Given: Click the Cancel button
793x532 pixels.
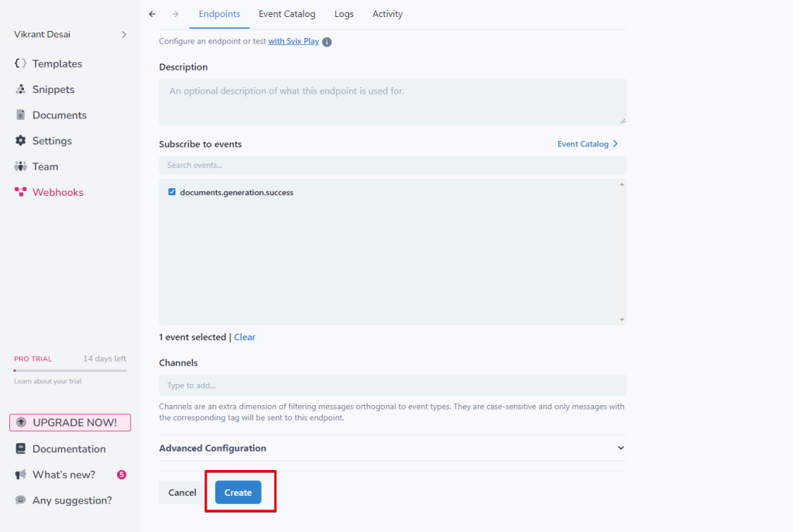Looking at the screenshot, I should tap(182, 493).
